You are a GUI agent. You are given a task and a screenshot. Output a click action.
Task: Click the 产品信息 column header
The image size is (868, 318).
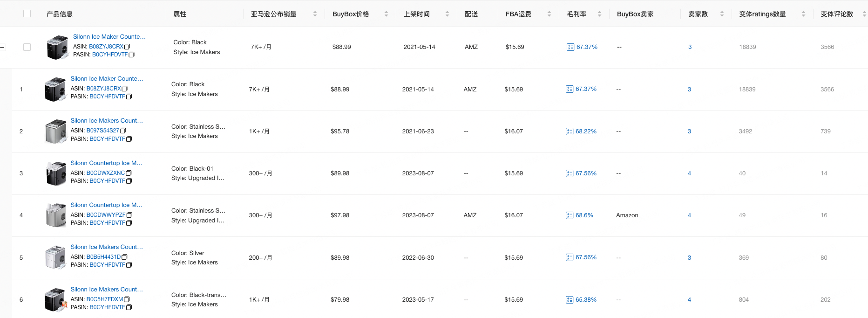point(60,14)
